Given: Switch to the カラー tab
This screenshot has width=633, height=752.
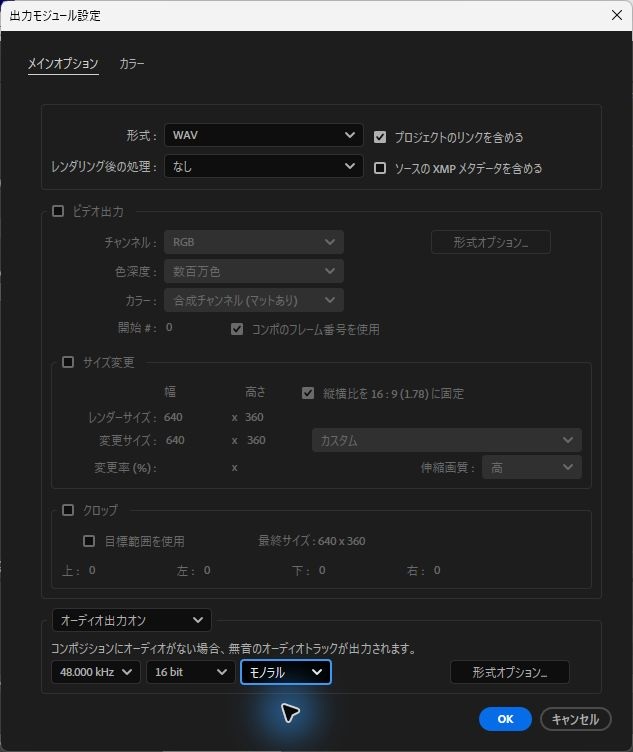Looking at the screenshot, I should pyautogui.click(x=131, y=64).
